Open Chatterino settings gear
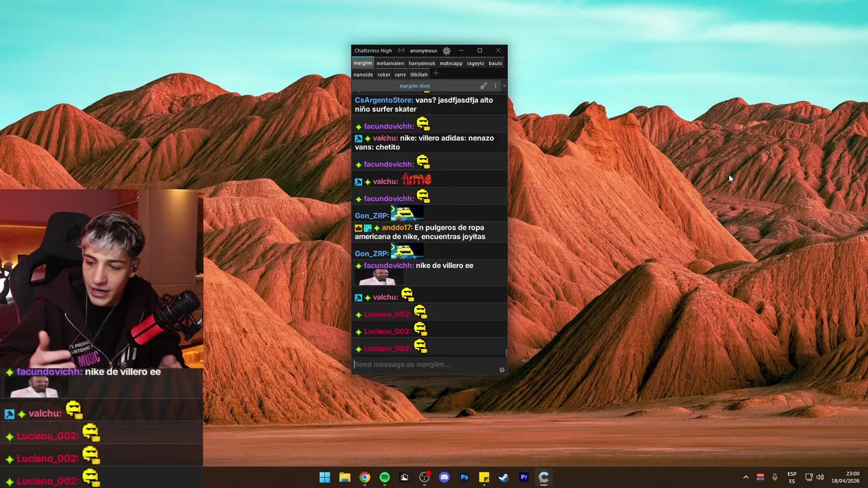 pyautogui.click(x=446, y=51)
